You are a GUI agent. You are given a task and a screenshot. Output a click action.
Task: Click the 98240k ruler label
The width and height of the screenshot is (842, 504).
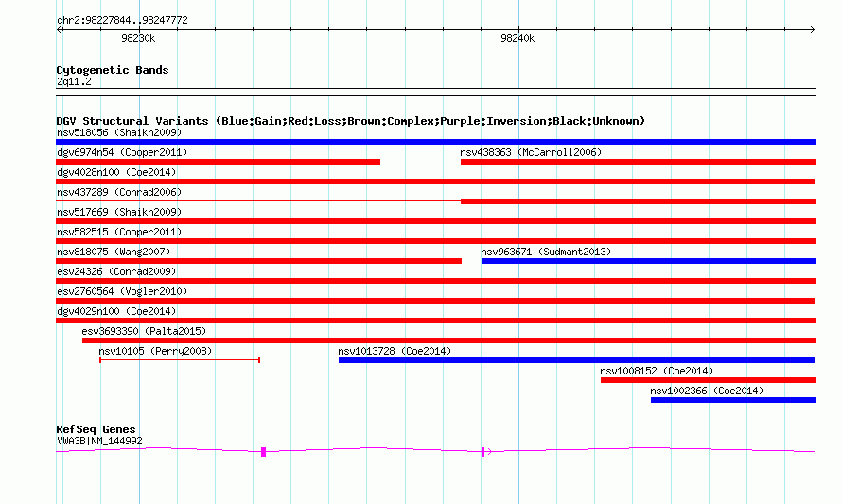517,38
